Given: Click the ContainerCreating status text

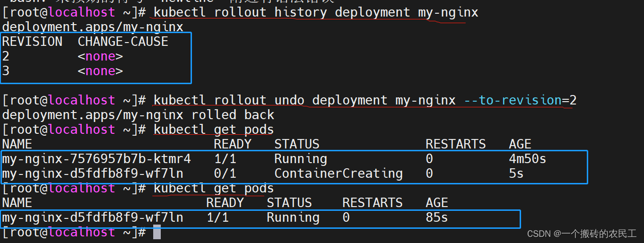Looking at the screenshot, I should (339, 174).
